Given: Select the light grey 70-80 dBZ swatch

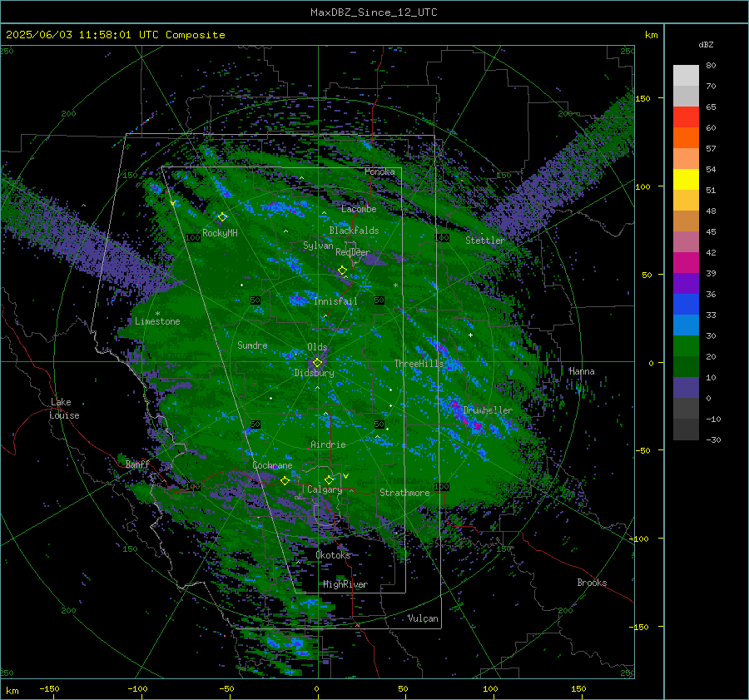Looking at the screenshot, I should pyautogui.click(x=686, y=76).
